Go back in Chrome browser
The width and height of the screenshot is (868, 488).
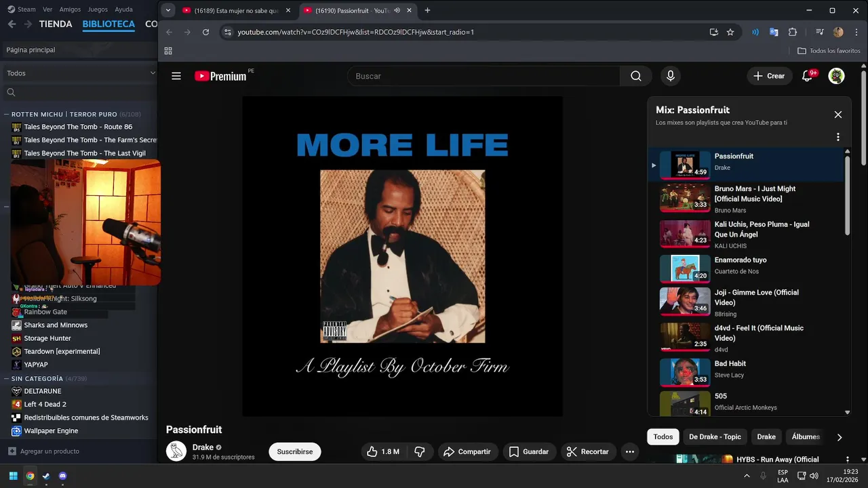coord(169,32)
